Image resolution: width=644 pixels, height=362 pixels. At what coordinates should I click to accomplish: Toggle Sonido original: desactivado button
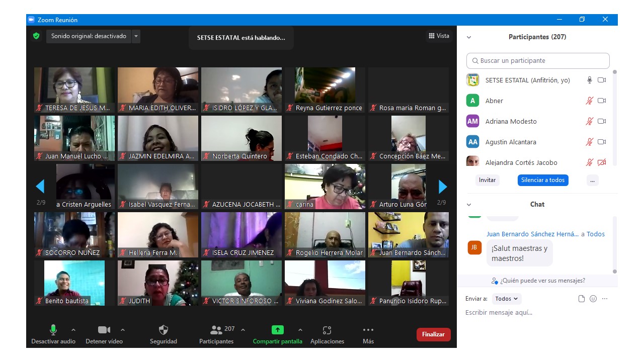(x=89, y=36)
